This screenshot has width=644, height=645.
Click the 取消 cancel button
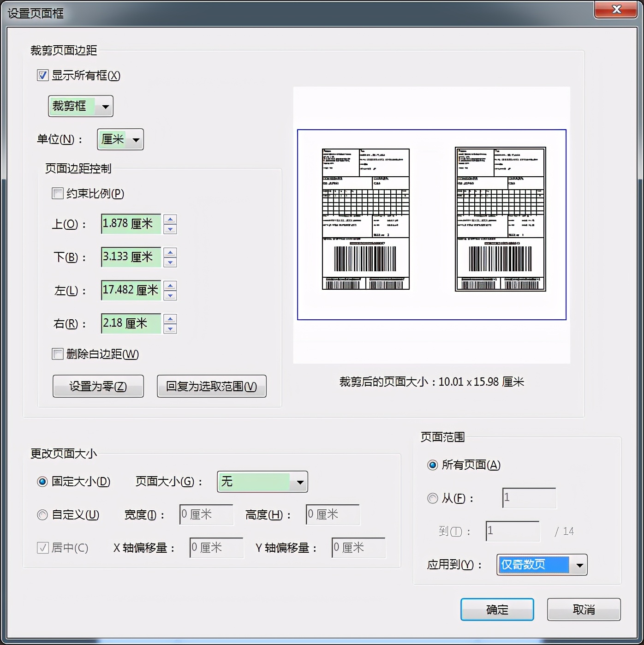click(584, 609)
